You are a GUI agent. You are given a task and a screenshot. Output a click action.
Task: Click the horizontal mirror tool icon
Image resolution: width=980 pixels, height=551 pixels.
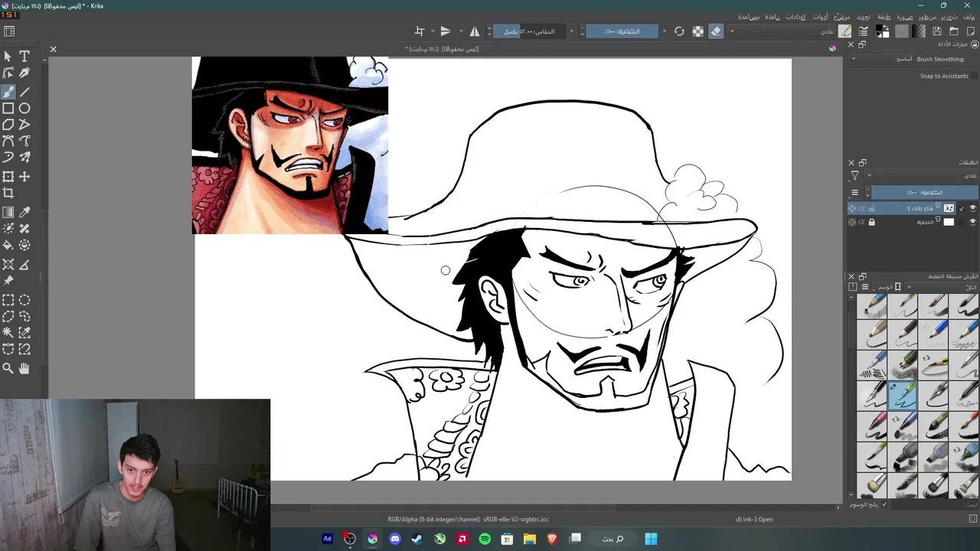(x=475, y=31)
